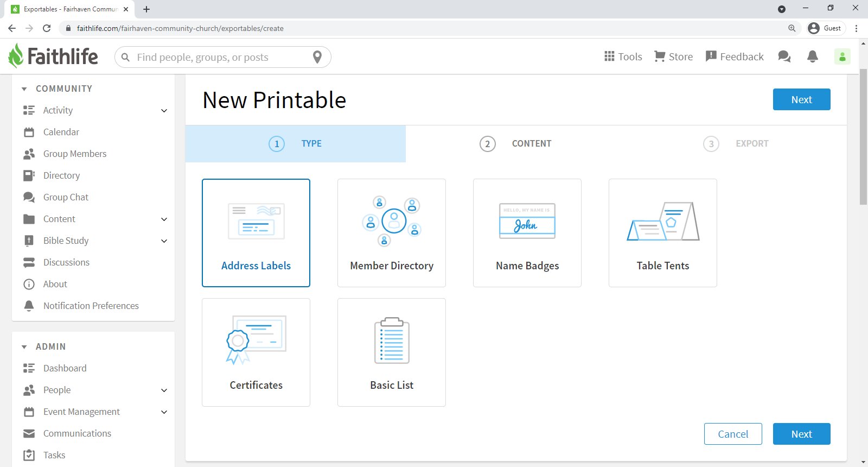Click the browser back arrow

[12, 28]
